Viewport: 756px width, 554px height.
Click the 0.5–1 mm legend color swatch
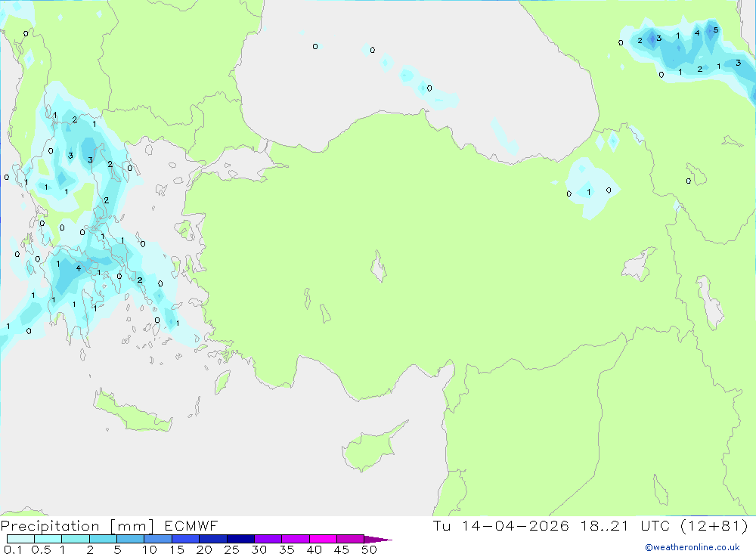click(48, 539)
